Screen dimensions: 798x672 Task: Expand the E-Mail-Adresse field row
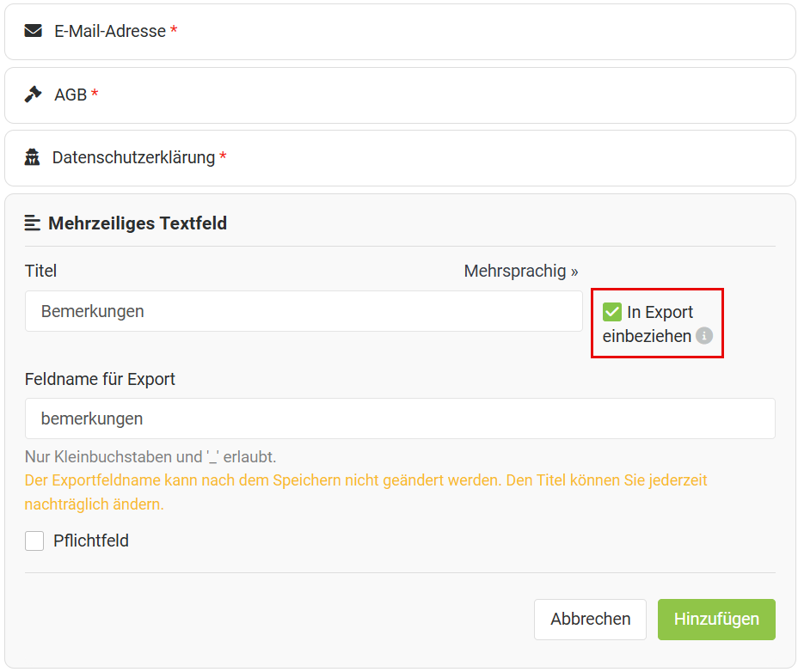400,32
